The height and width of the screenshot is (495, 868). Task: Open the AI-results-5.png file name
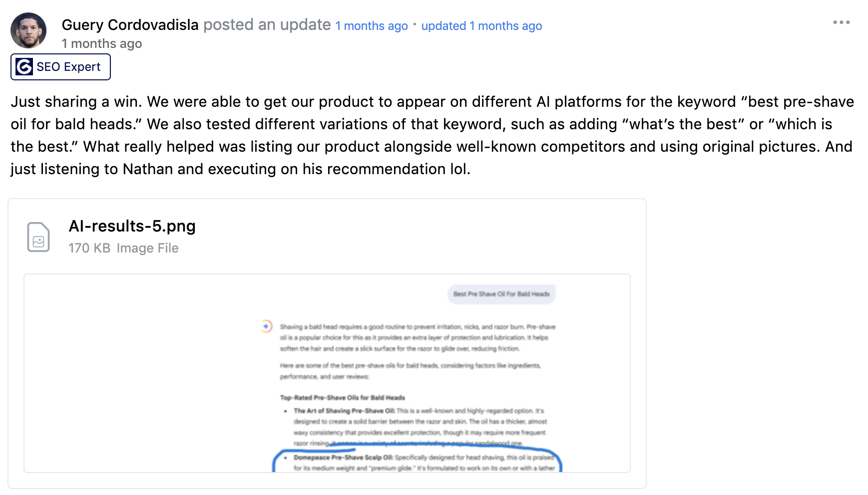(132, 226)
